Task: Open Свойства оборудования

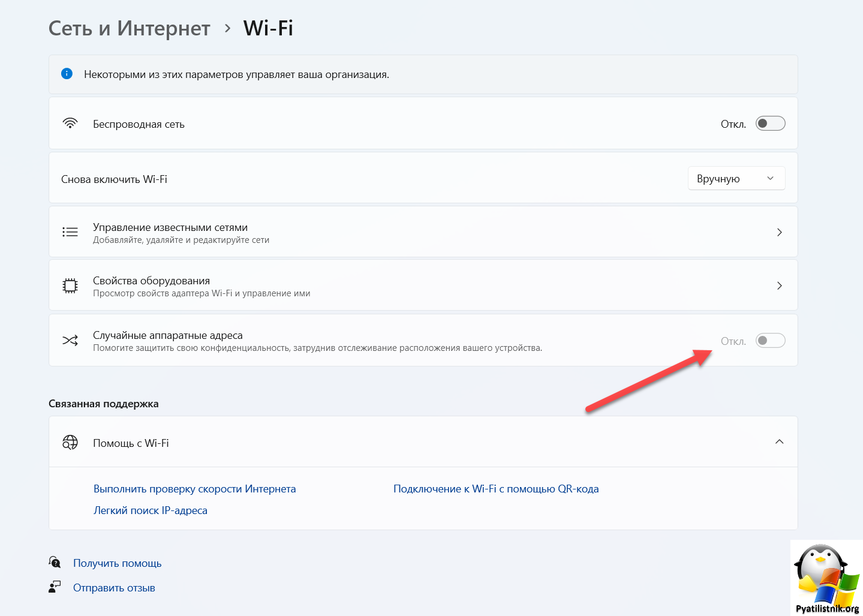Action: coord(423,286)
